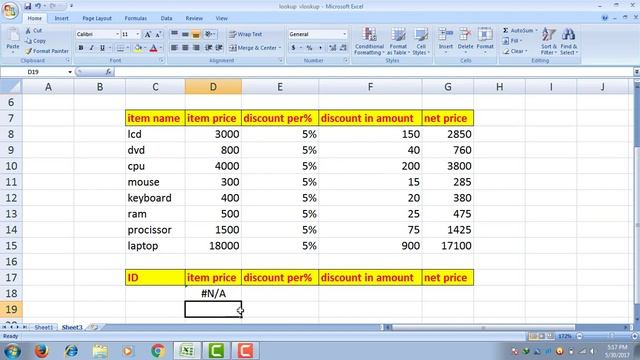Center cell text horizontally
640x360 pixels.
click(x=185, y=48)
